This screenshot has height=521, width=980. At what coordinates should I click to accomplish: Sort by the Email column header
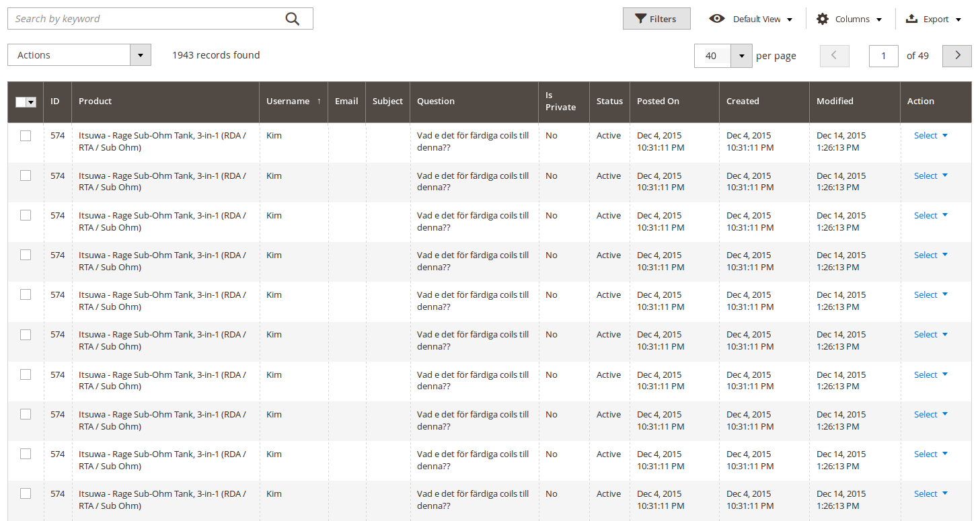point(346,101)
